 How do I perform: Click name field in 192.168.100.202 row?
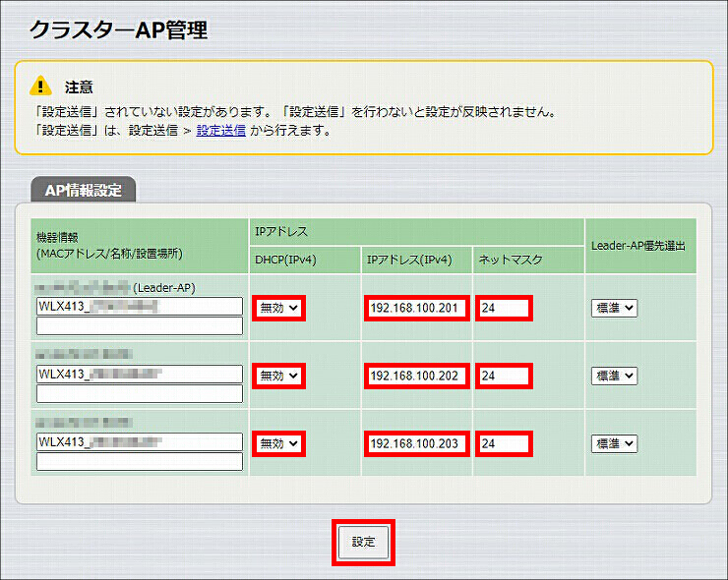140,374
